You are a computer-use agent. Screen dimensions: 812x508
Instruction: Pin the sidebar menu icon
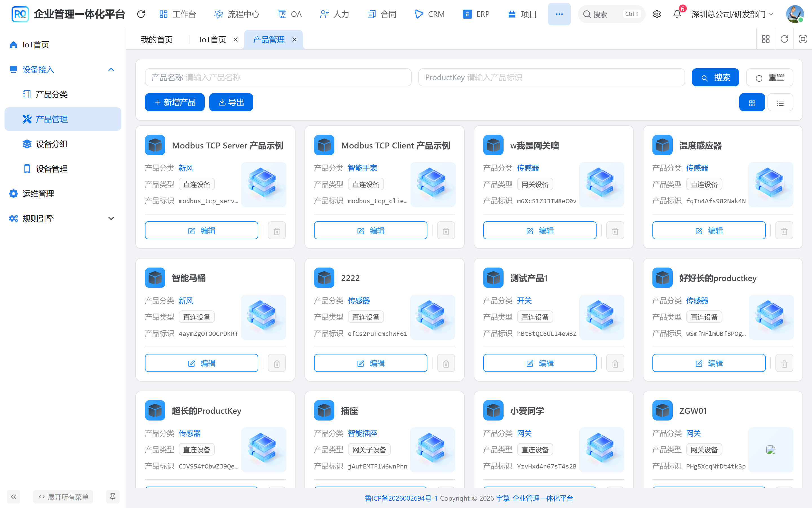(x=113, y=497)
